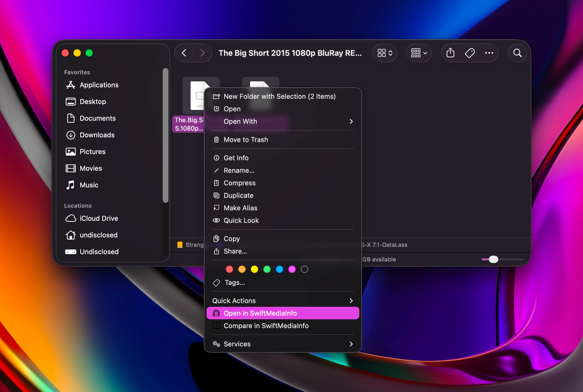
Task: Click the Share... menu icon
Action: [x=216, y=251]
